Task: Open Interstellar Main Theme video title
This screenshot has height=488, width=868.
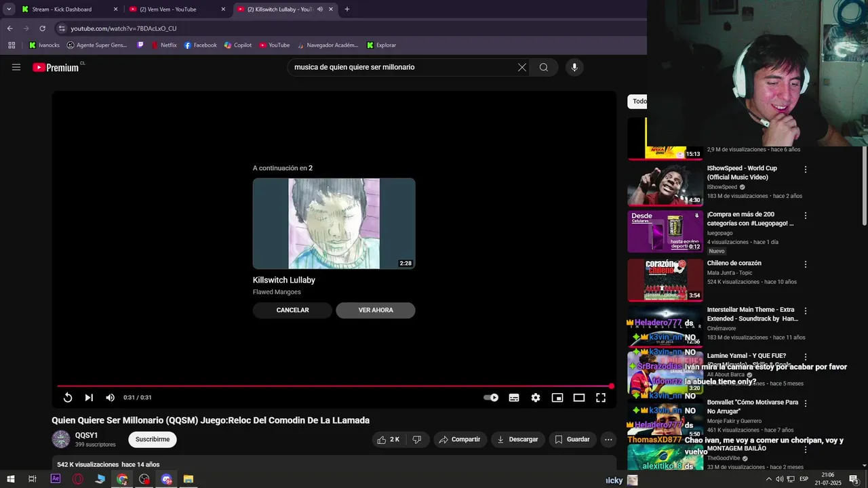Action: point(752,314)
